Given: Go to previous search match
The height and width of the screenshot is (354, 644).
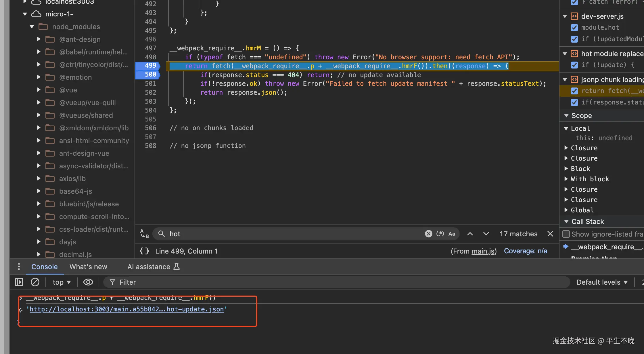Looking at the screenshot, I should [x=470, y=234].
